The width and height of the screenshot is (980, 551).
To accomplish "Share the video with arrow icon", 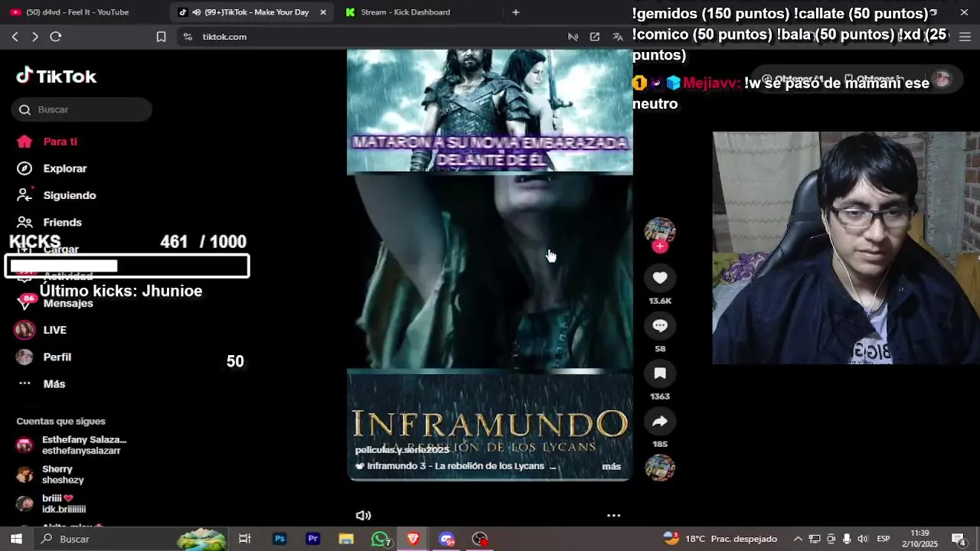I will point(660,421).
